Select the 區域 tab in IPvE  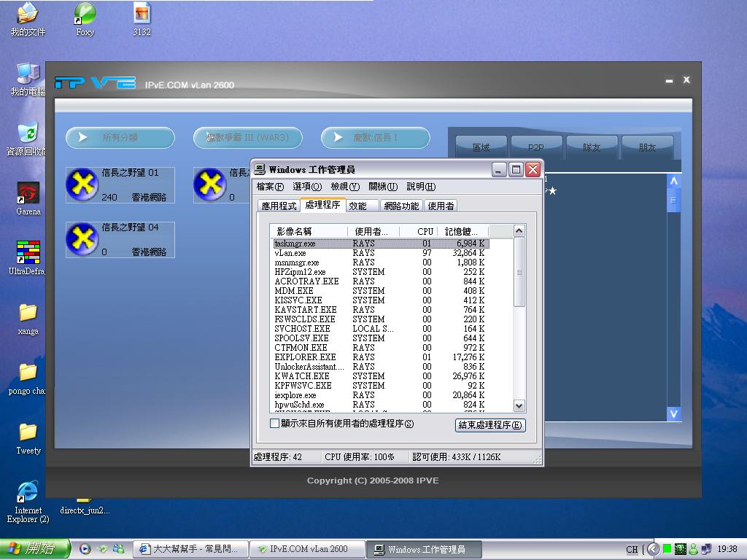point(481,147)
